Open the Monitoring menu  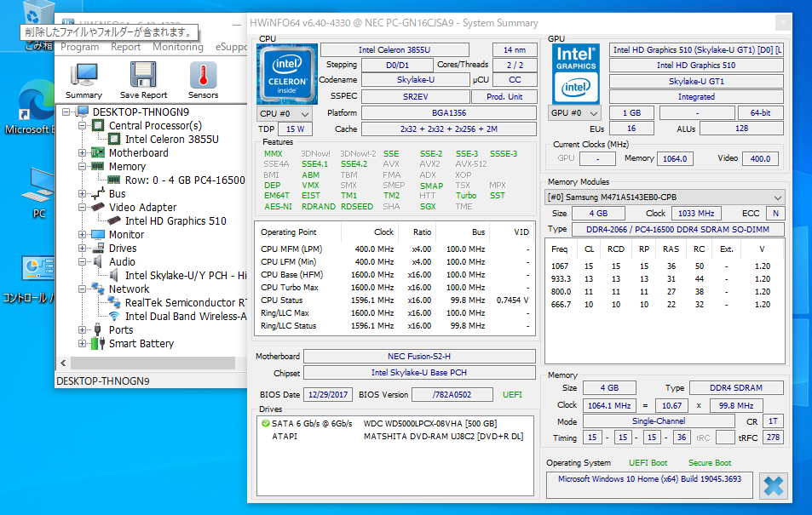click(177, 48)
